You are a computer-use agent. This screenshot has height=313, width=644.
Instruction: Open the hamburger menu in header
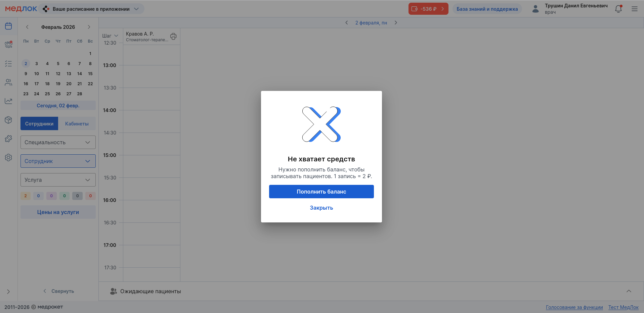(634, 9)
